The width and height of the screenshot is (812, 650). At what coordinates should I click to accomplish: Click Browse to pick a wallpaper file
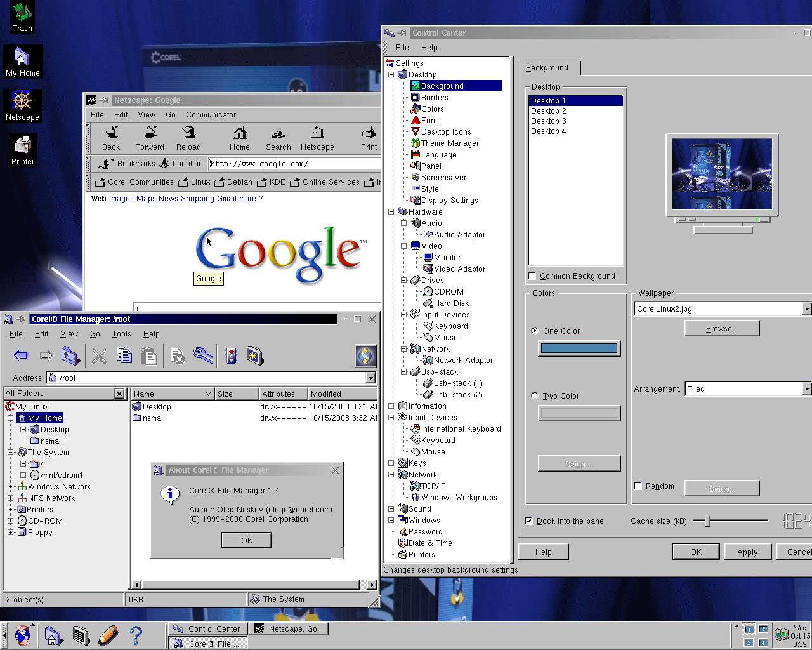(721, 328)
